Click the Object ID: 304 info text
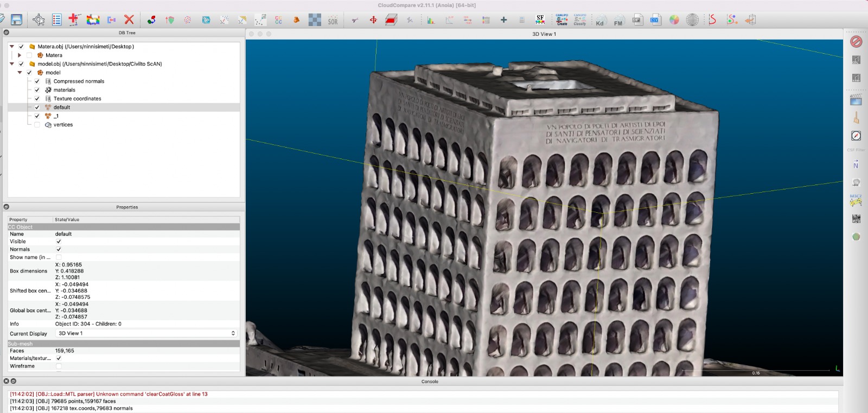This screenshot has height=413, width=868. [88, 324]
